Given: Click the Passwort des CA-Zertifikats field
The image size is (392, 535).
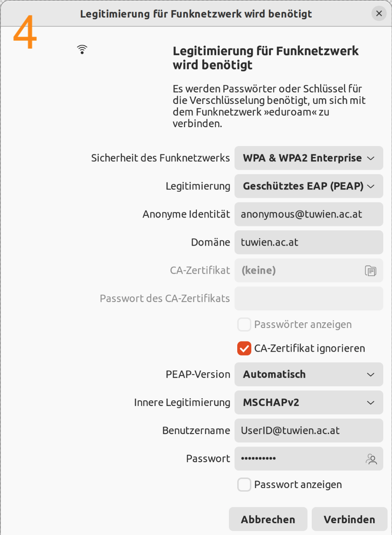Looking at the screenshot, I should coord(309,299).
